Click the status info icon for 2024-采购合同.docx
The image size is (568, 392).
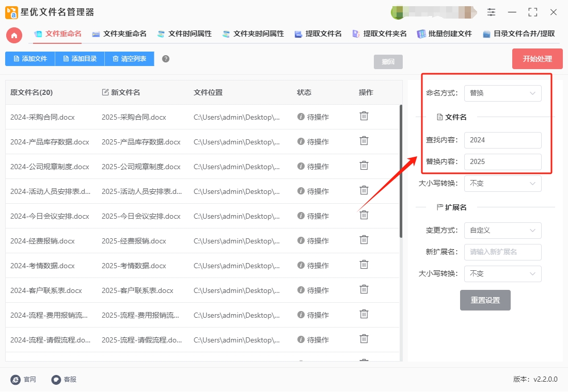[x=301, y=117]
